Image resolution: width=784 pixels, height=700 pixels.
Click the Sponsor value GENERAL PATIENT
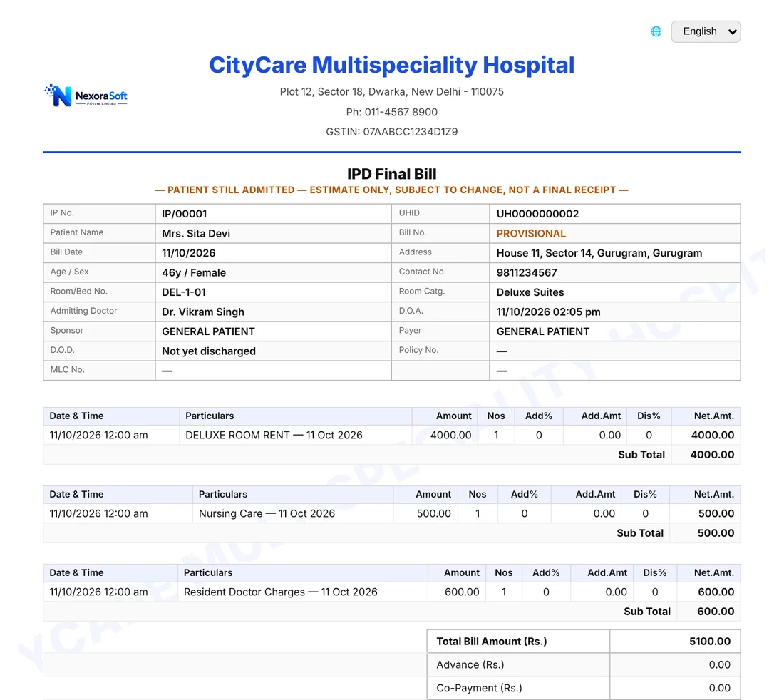(x=208, y=331)
